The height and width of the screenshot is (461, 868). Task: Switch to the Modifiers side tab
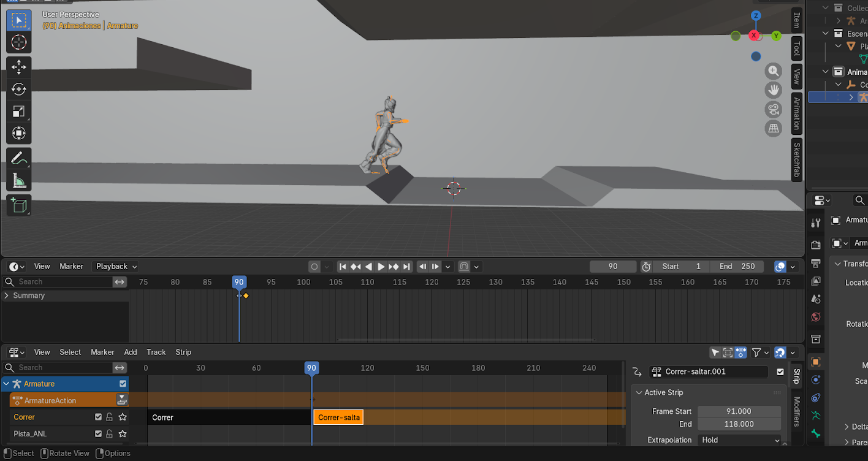point(797,411)
